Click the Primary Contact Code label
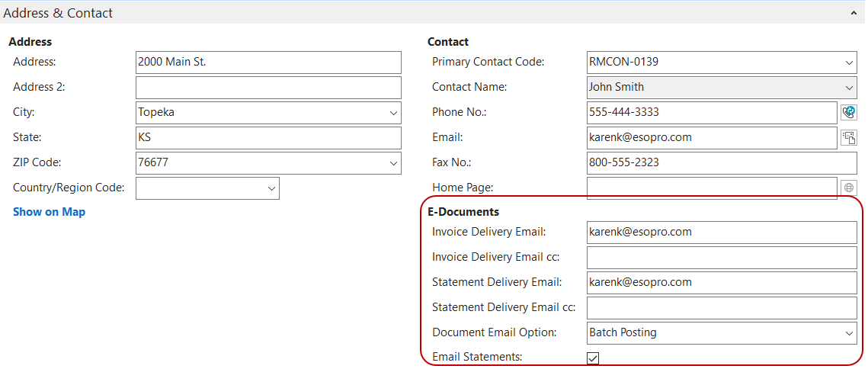The width and height of the screenshot is (868, 369). point(488,62)
